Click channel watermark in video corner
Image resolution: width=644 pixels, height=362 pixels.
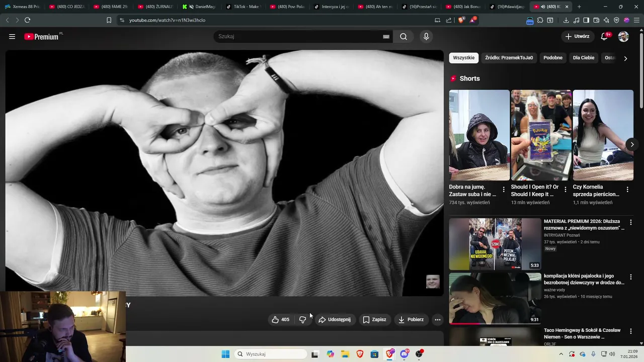click(x=433, y=282)
